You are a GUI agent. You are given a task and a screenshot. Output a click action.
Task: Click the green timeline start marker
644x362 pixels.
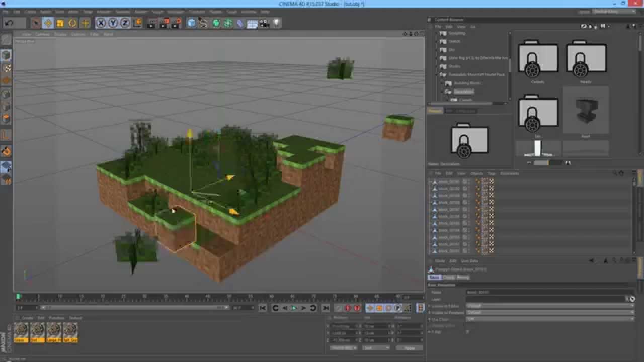pyautogui.click(x=19, y=297)
